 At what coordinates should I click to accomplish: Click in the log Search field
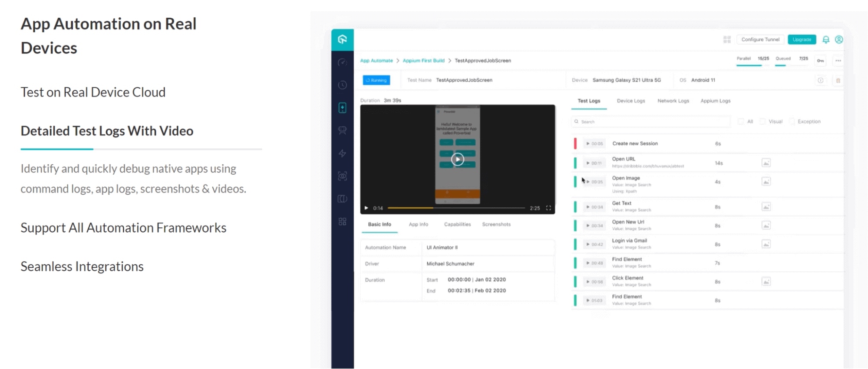click(x=650, y=122)
